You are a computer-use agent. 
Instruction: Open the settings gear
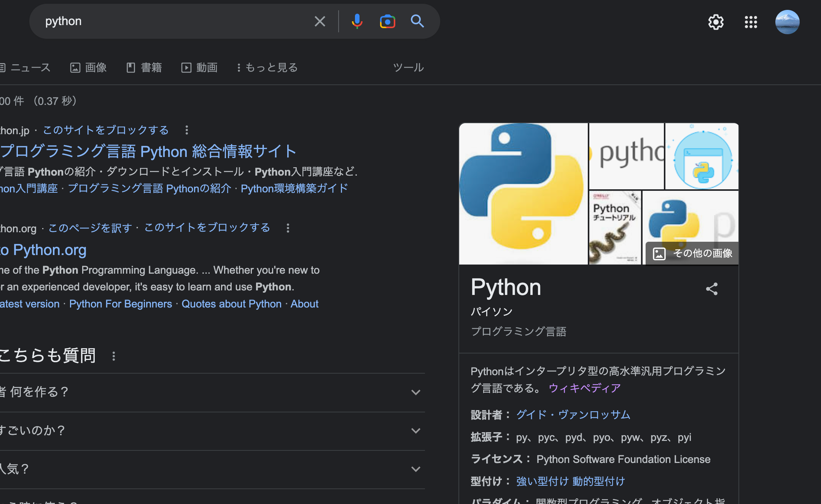click(716, 22)
